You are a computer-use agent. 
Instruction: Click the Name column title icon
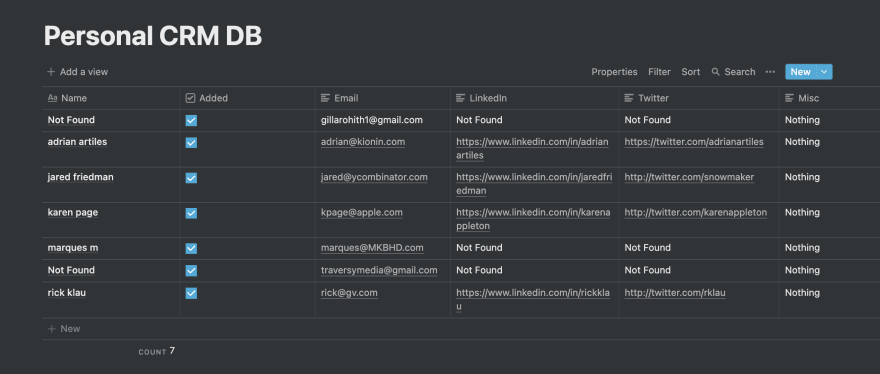click(x=53, y=98)
